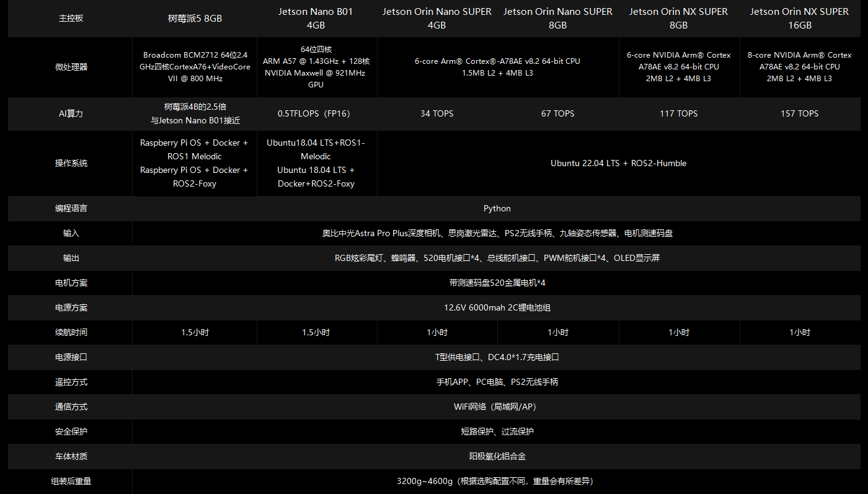Select the WiFi网络 (局域网/AP) value
The width and height of the screenshot is (868, 494).
pyautogui.click(x=497, y=407)
